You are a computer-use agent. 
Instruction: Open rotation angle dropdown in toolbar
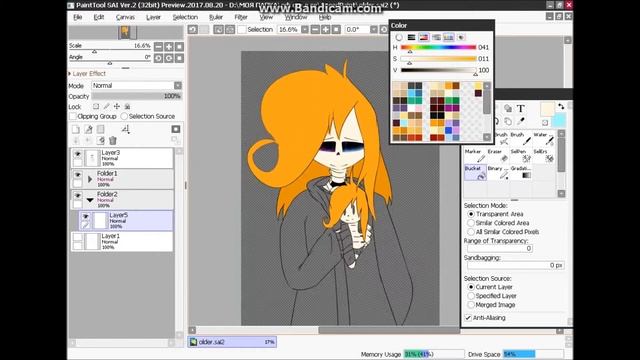[x=373, y=29]
